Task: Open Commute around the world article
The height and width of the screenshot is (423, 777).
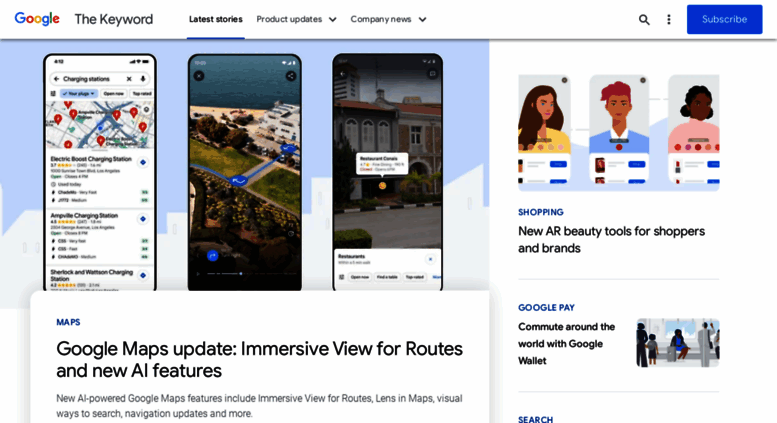Action: tap(566, 344)
